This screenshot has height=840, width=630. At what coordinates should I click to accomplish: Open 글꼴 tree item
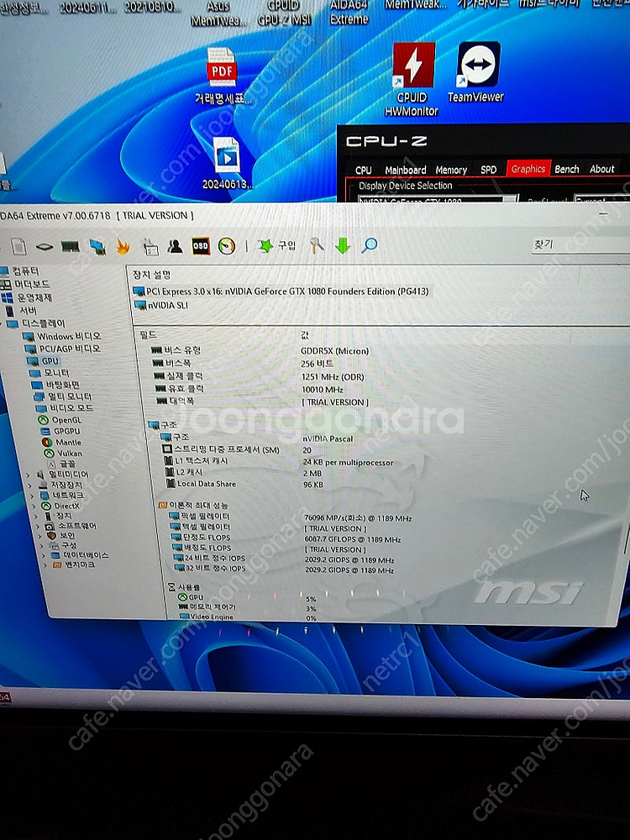[61, 464]
